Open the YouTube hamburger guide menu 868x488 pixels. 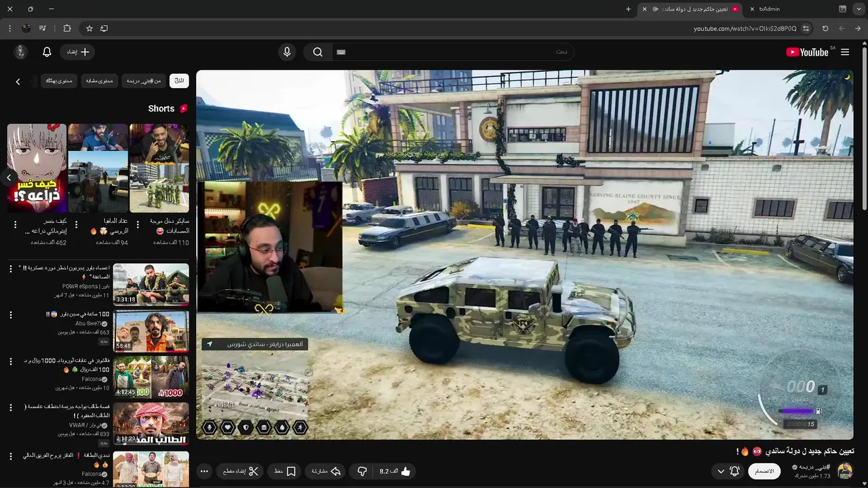(845, 52)
